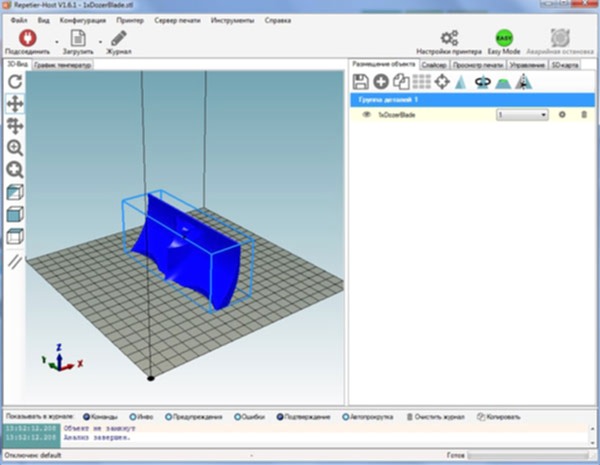The image size is (600, 465).
Task: Switch to the Слайсер tab
Action: point(433,64)
